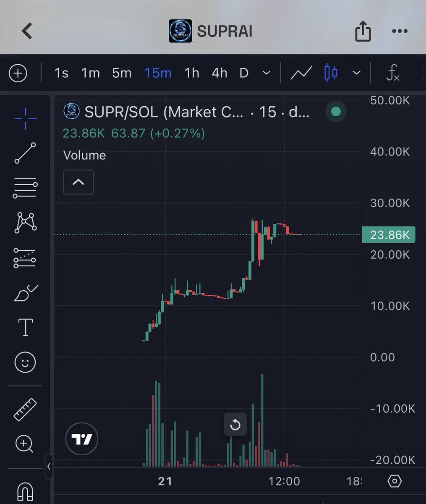Click the SUPRAI token header title
426x504 pixels.
click(x=225, y=31)
